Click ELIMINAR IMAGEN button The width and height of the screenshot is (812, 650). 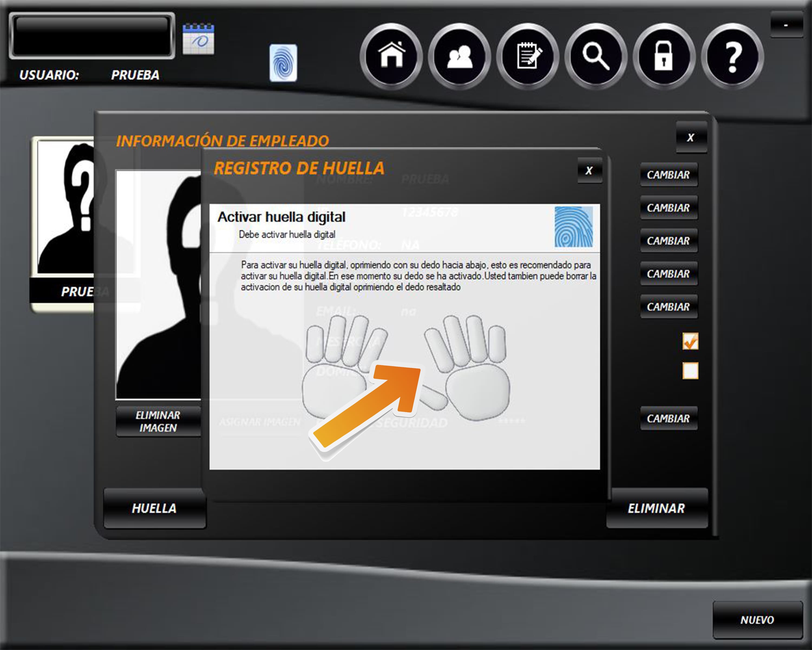pyautogui.click(x=158, y=421)
